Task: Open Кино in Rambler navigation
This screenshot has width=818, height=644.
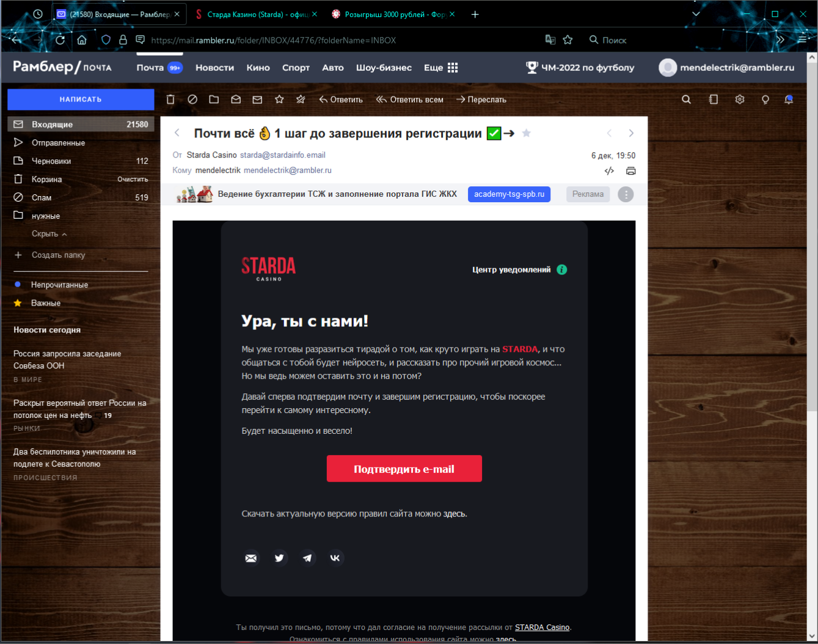Action: pos(258,68)
